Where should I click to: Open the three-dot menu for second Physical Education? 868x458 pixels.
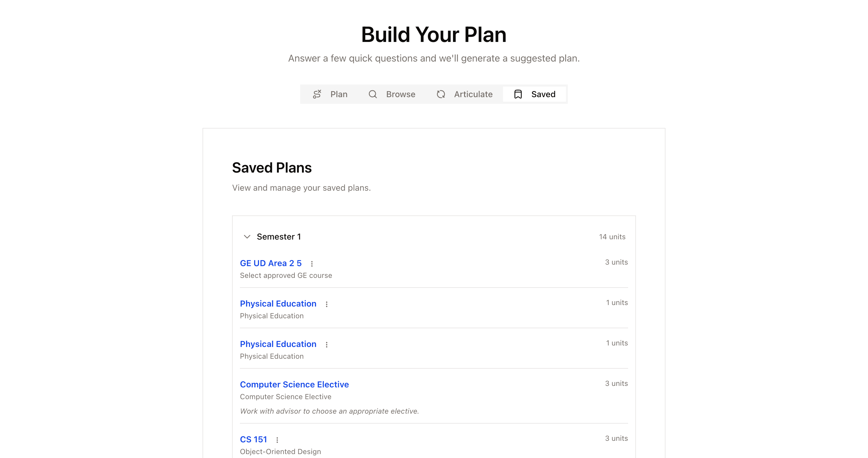pyautogui.click(x=326, y=344)
